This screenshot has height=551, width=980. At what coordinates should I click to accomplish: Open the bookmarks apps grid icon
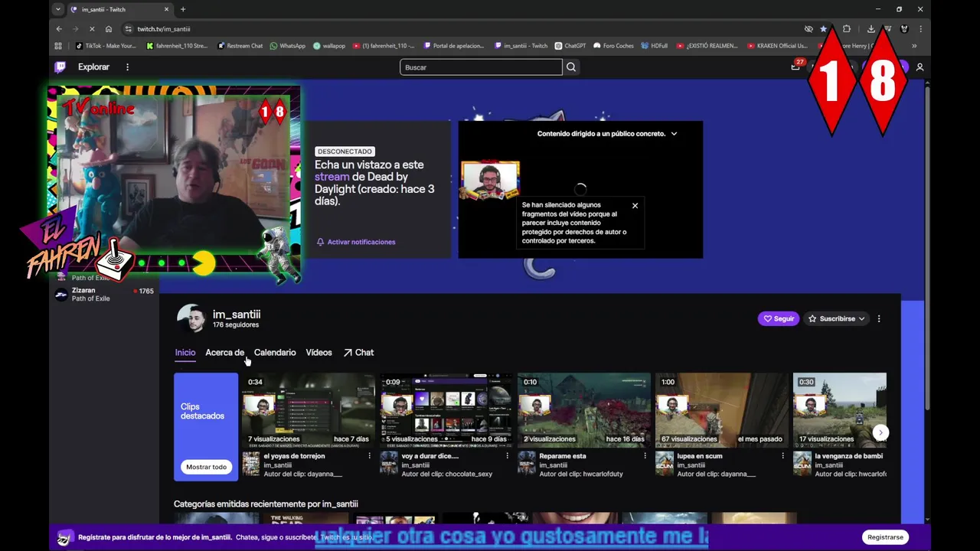58,46
